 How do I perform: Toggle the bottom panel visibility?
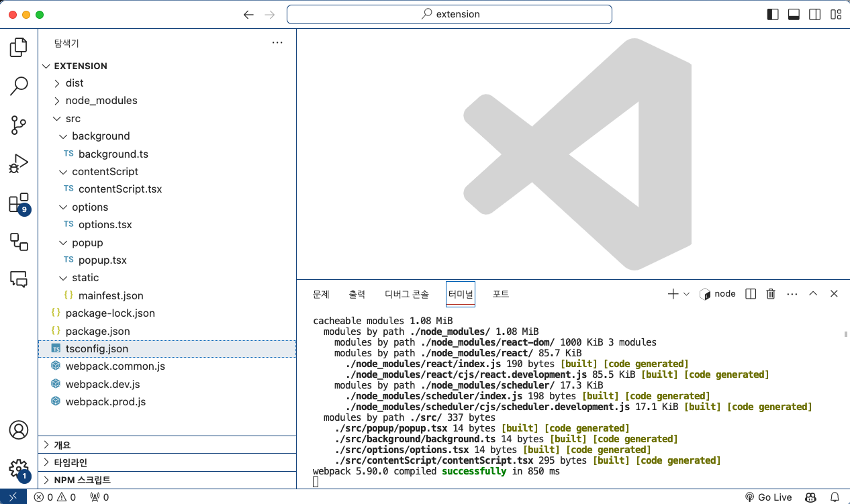[x=794, y=14]
